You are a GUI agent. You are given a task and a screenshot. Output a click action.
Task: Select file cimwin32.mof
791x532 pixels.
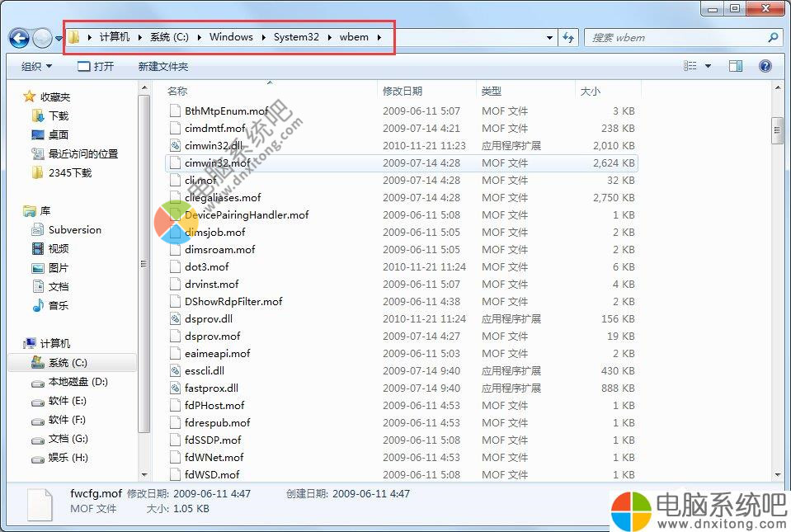tap(218, 162)
